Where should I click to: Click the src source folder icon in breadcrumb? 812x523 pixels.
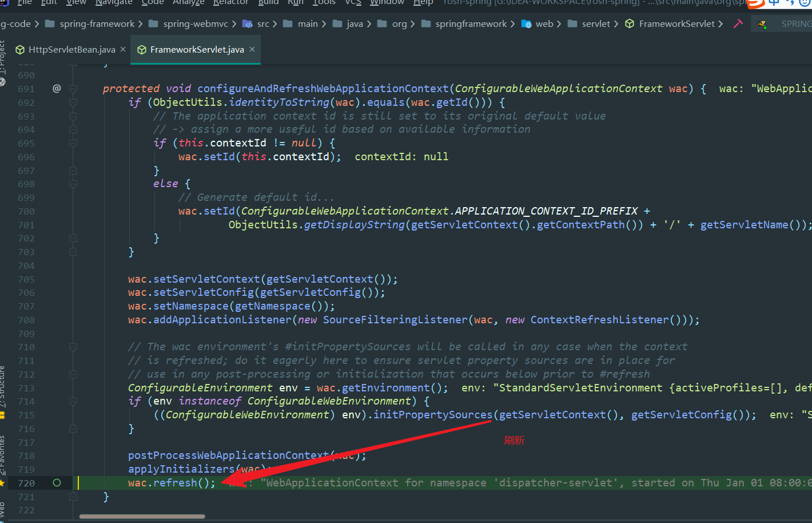tap(248, 23)
